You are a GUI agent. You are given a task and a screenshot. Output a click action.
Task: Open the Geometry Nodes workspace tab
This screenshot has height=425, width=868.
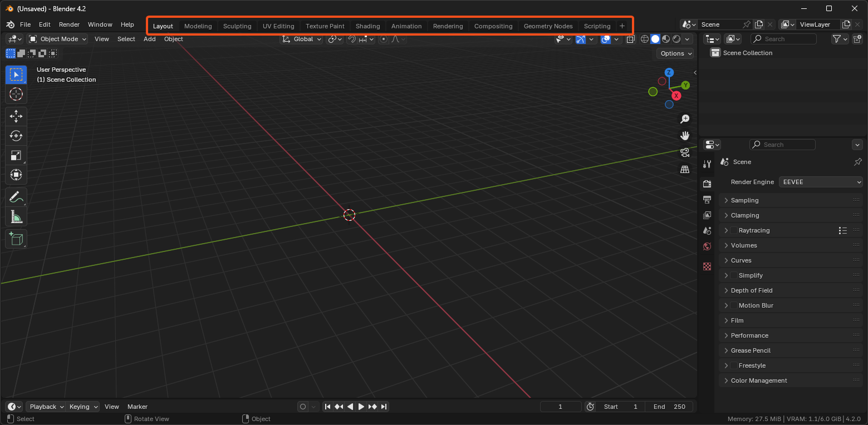tap(548, 26)
